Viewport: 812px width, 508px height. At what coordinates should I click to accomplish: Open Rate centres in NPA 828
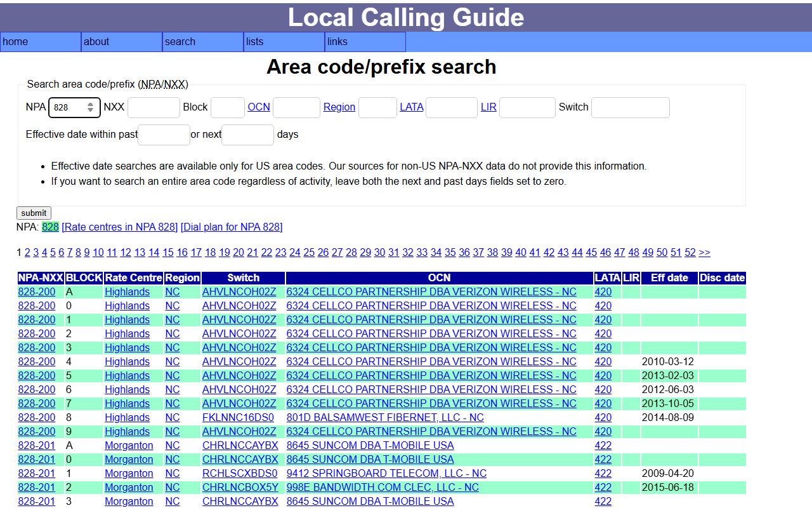(120, 227)
